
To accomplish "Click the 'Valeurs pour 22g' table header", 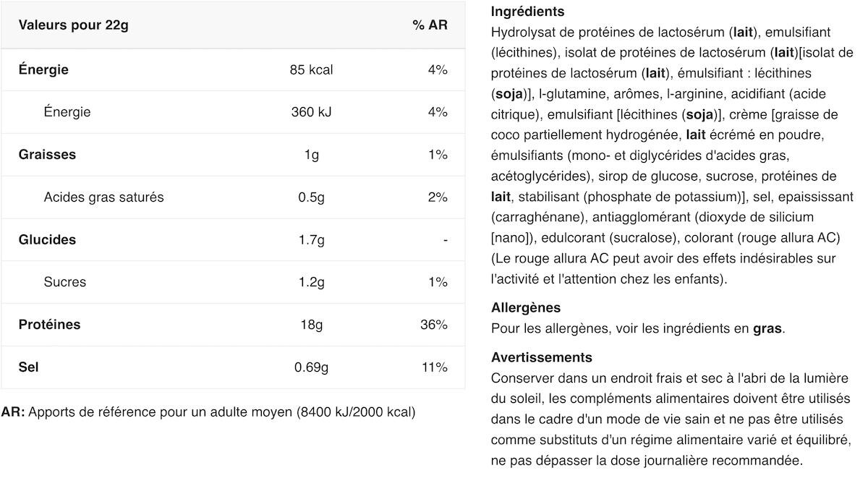I will pyautogui.click(x=73, y=25).
